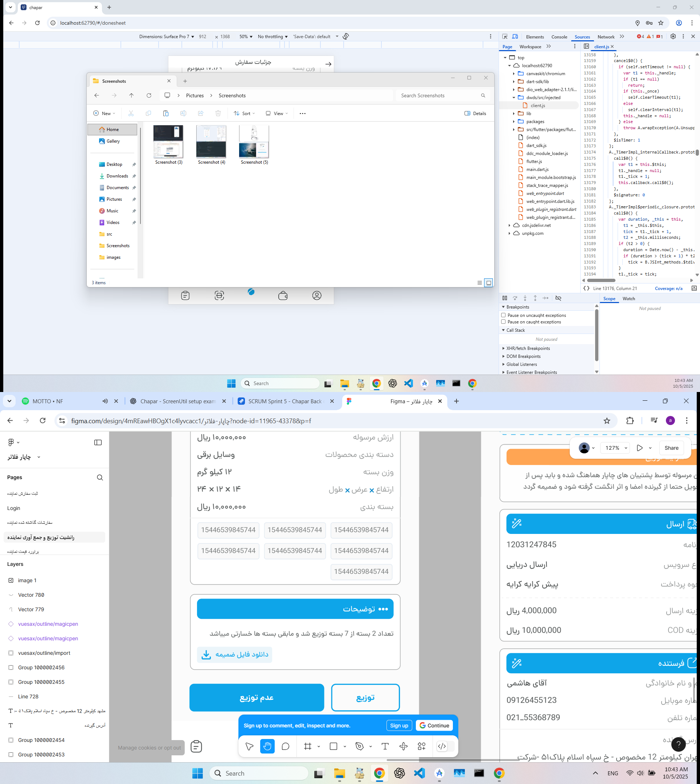
Task: Expand the lib folder in Sources tree
Action: pos(514,114)
